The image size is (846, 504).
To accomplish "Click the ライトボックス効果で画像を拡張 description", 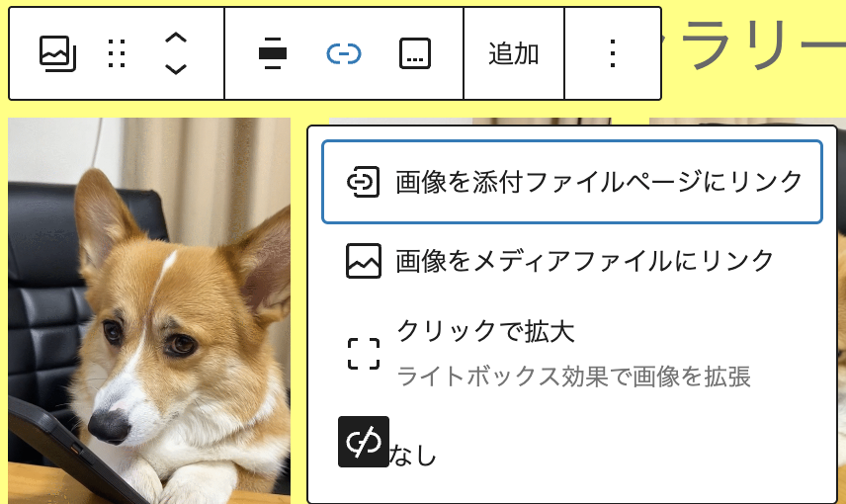I will 573,377.
